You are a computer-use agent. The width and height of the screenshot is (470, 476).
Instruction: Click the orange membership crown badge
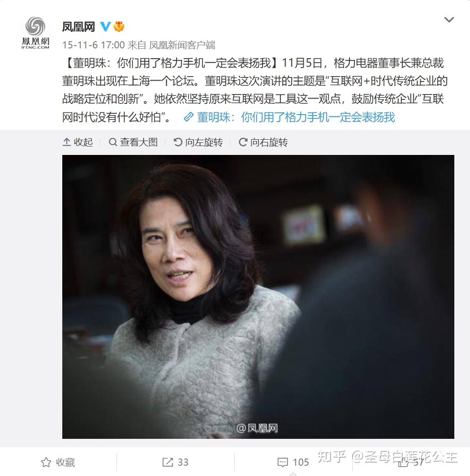[119, 27]
